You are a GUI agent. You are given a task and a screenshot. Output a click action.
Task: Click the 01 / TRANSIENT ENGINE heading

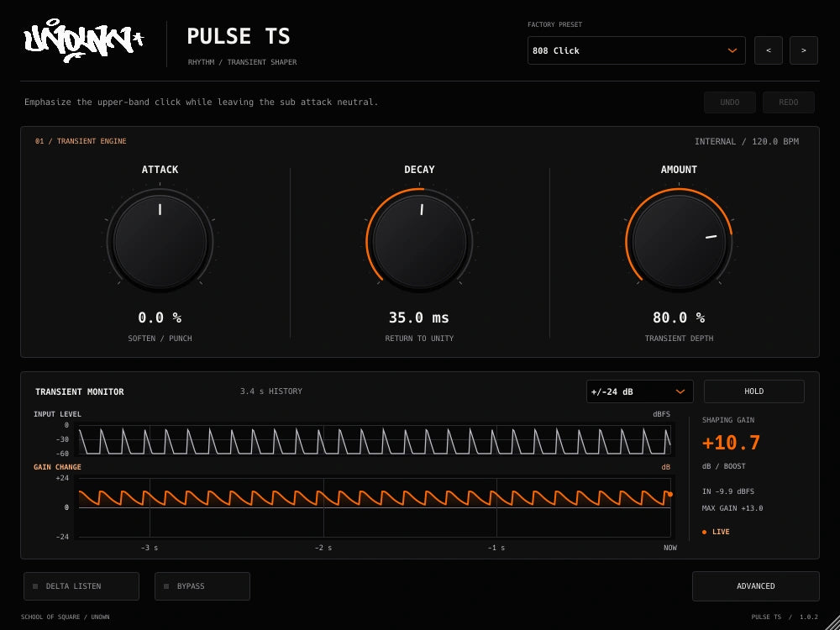tap(81, 141)
